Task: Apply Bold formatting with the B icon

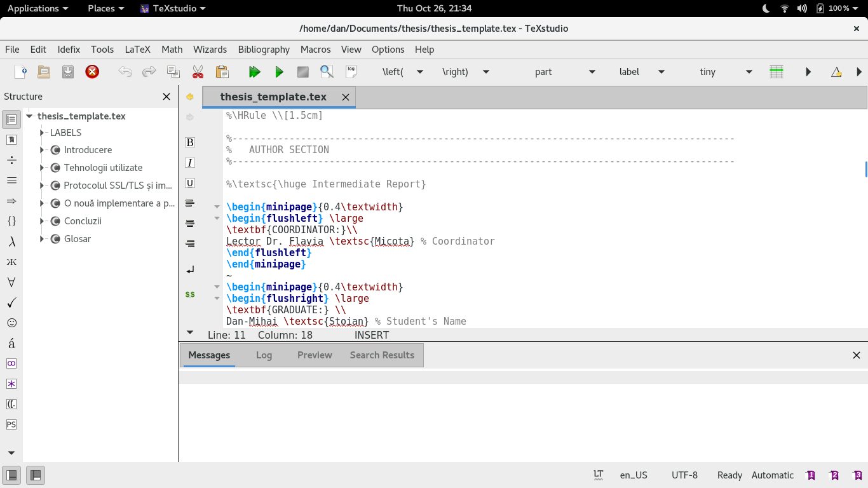Action: [189, 142]
